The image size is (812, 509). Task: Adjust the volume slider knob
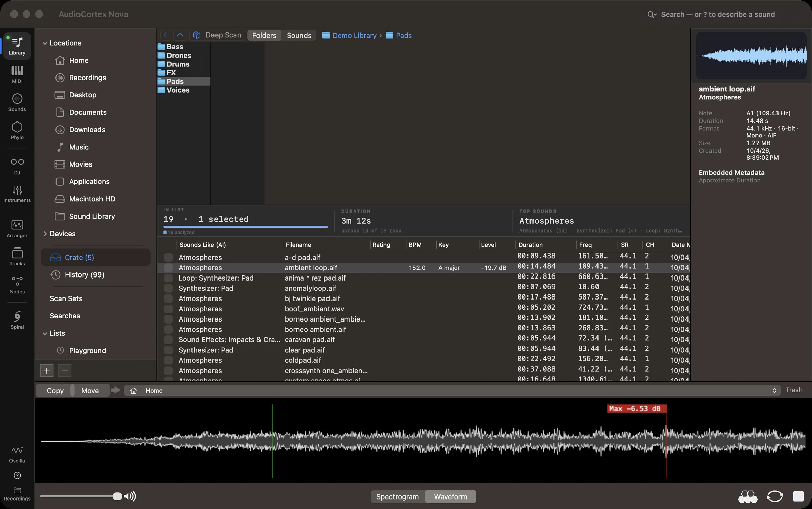click(x=117, y=496)
